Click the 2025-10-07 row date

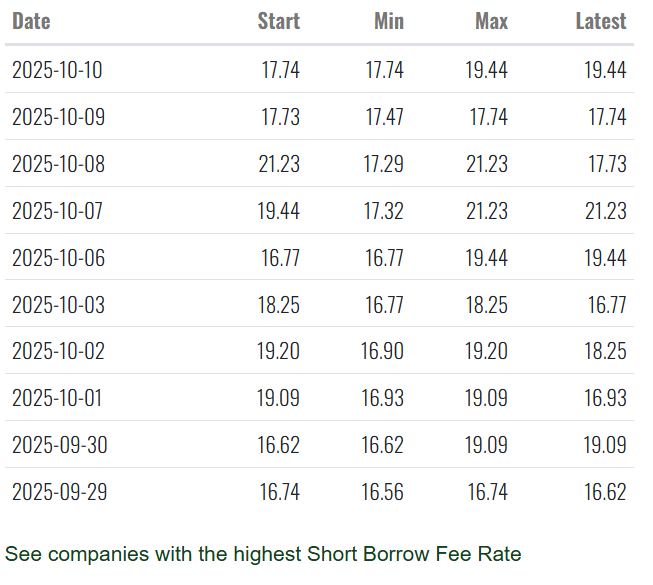click(57, 211)
